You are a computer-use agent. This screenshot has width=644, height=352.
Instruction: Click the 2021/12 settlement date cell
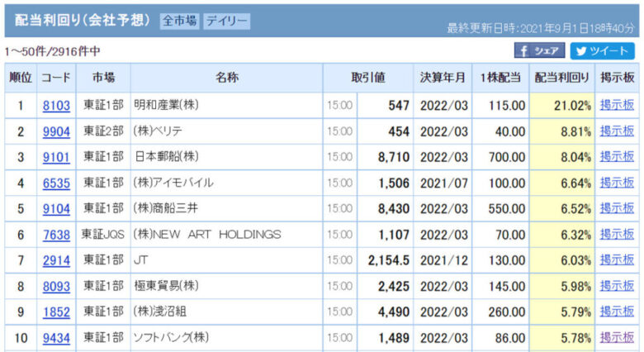[x=444, y=260]
